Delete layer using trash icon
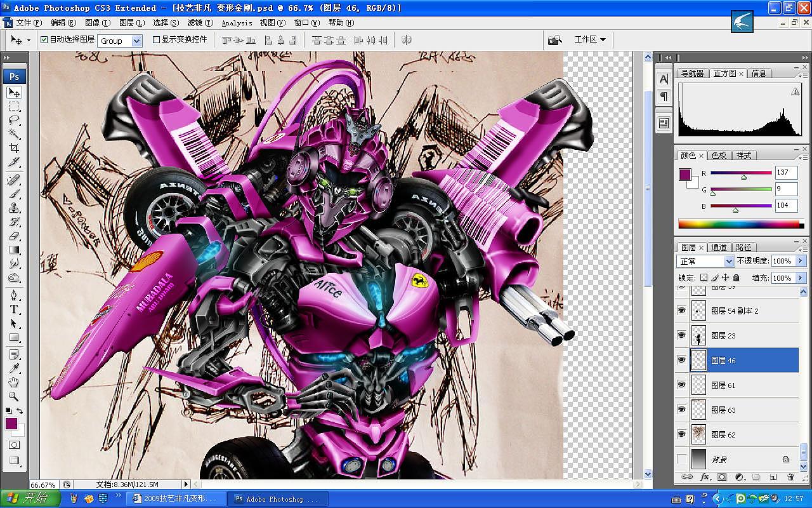Viewport: 812px width, 508px height. click(790, 477)
